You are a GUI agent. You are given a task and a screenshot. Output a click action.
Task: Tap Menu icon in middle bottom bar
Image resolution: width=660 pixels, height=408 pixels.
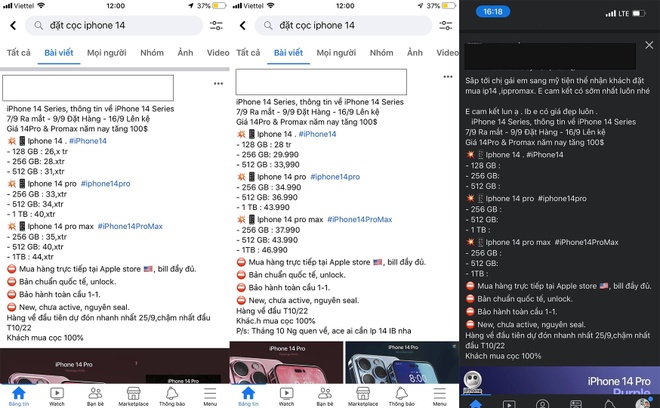pos(439,397)
